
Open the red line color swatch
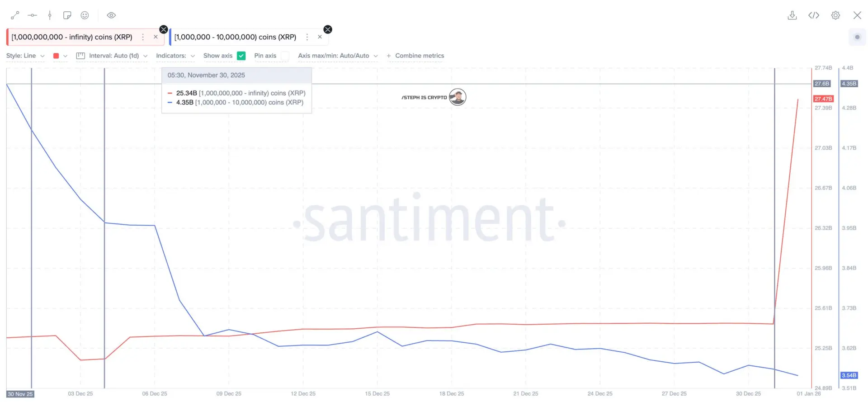[x=60, y=56]
